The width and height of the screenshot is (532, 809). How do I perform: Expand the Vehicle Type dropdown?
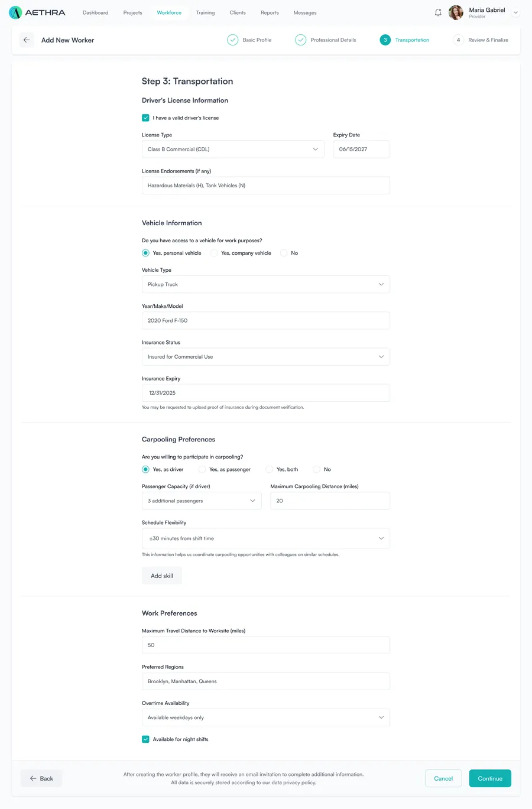tap(266, 284)
